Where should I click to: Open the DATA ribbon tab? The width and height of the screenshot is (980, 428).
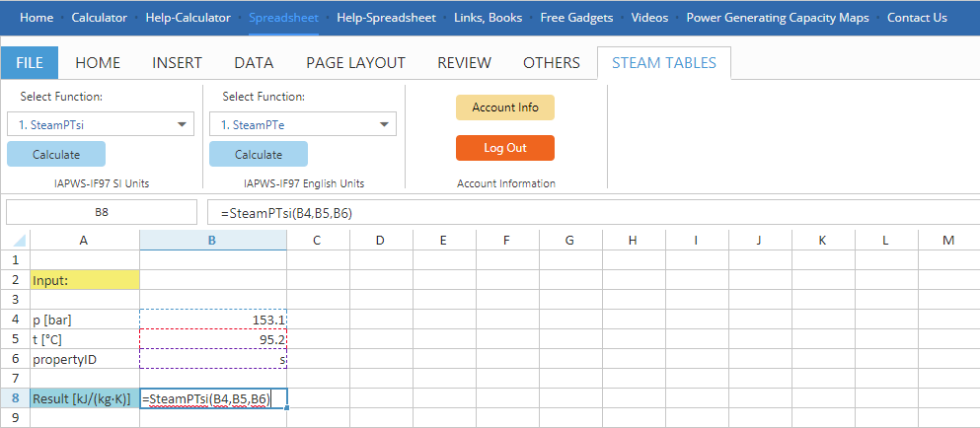254,62
